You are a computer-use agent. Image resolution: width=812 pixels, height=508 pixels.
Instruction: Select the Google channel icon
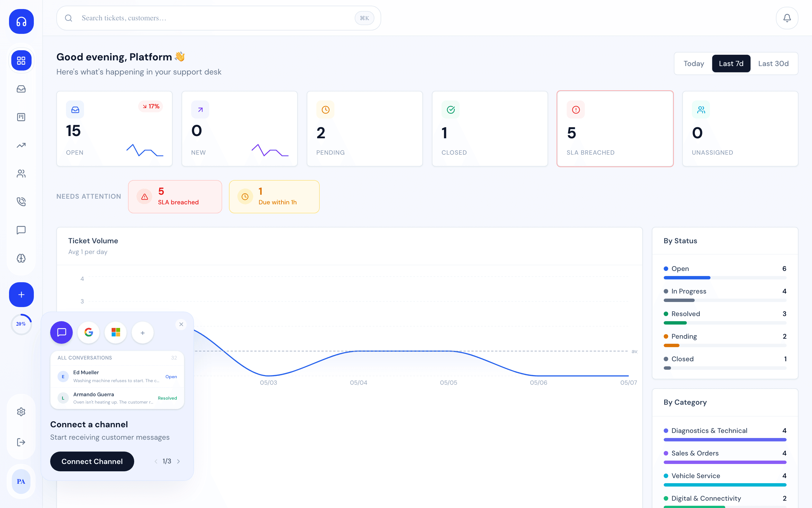click(x=89, y=332)
